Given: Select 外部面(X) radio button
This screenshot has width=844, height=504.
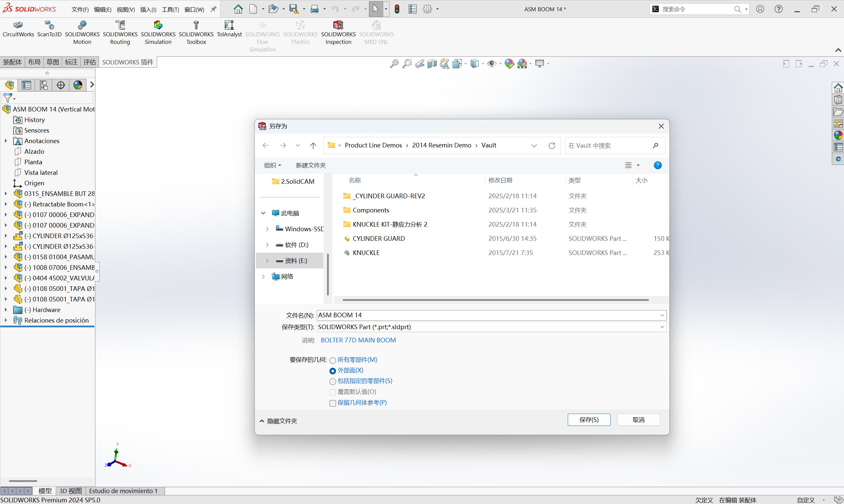Looking at the screenshot, I should [x=333, y=370].
